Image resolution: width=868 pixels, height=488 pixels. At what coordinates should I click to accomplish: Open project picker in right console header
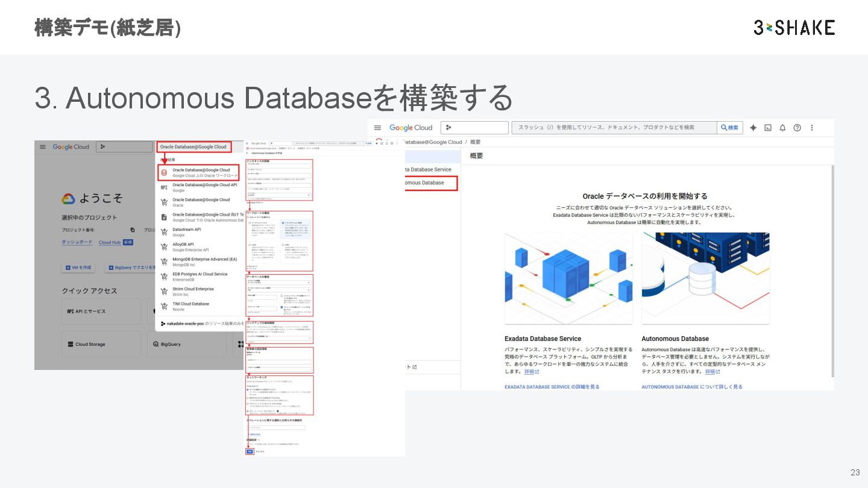[x=474, y=128]
